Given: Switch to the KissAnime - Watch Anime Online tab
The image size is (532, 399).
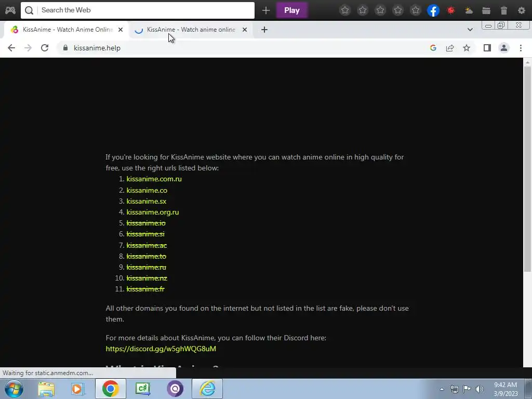Looking at the screenshot, I should point(68,30).
